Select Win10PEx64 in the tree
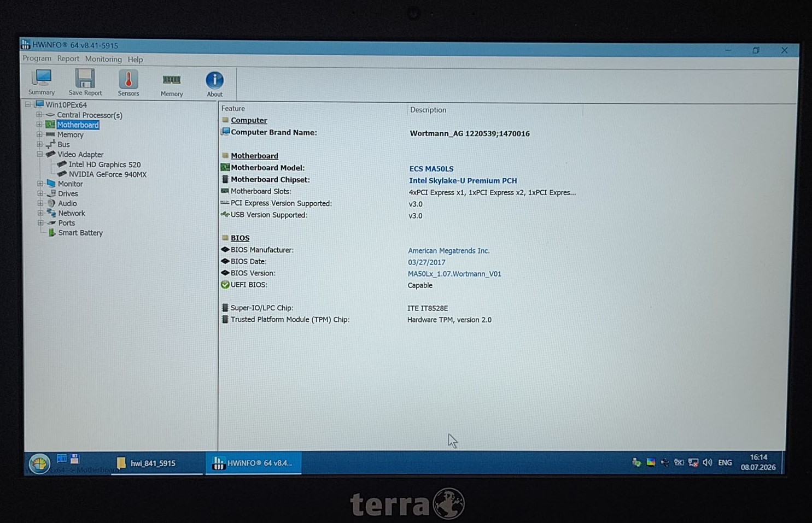 (66, 105)
